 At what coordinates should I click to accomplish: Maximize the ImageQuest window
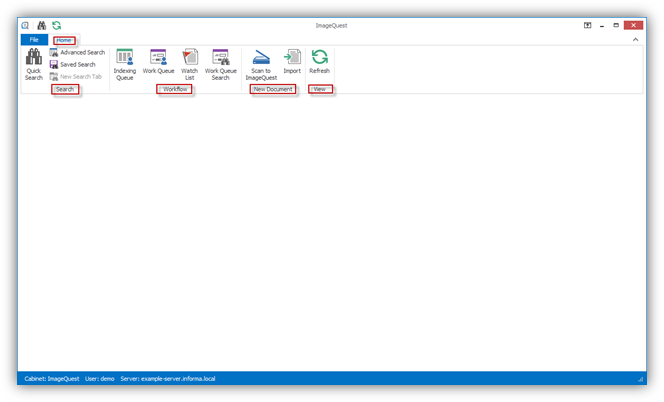tap(616, 25)
